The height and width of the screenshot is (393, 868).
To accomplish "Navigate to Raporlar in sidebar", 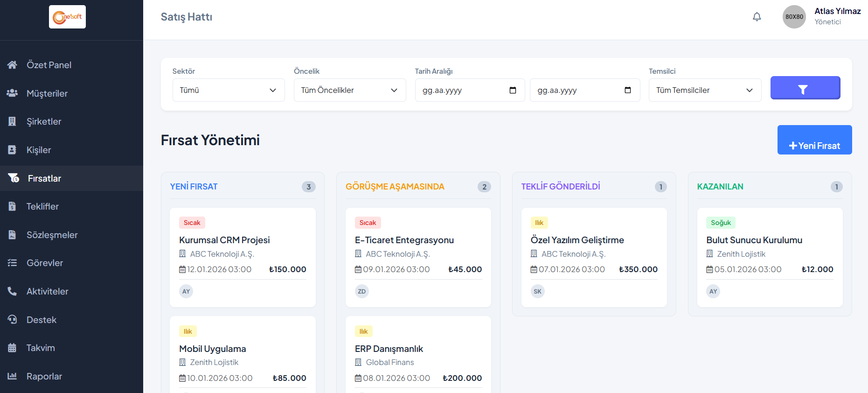I will (44, 376).
